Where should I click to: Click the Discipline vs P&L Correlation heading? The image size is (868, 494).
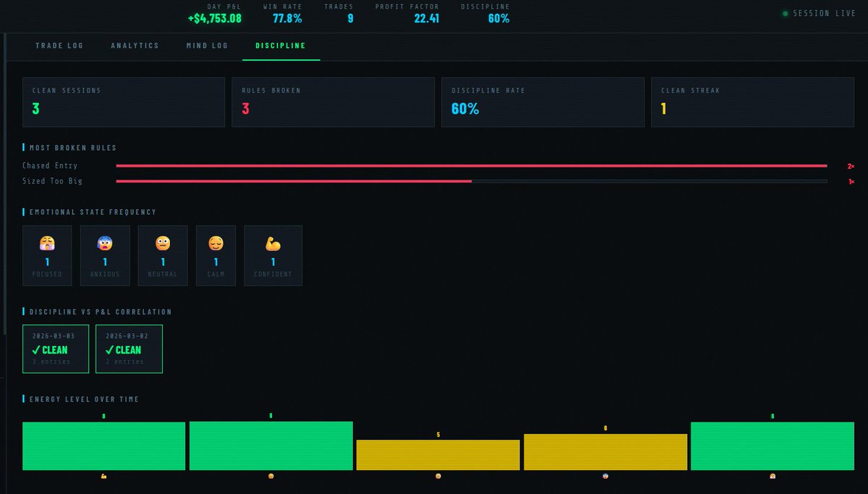(101, 312)
